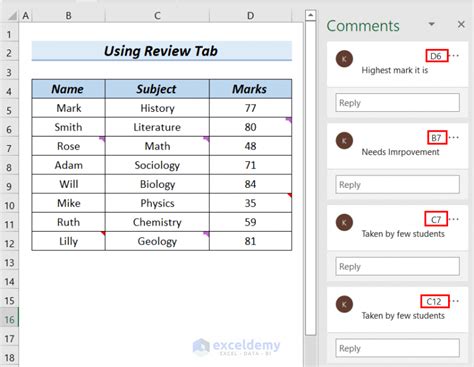The height and width of the screenshot is (367, 474).
Task: Open more options for the C12 comment
Action: (x=455, y=301)
